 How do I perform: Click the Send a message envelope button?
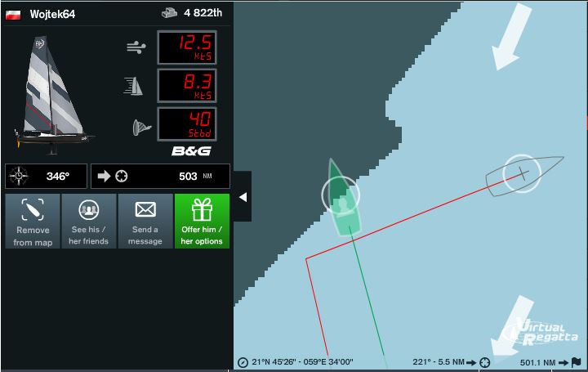coord(145,221)
